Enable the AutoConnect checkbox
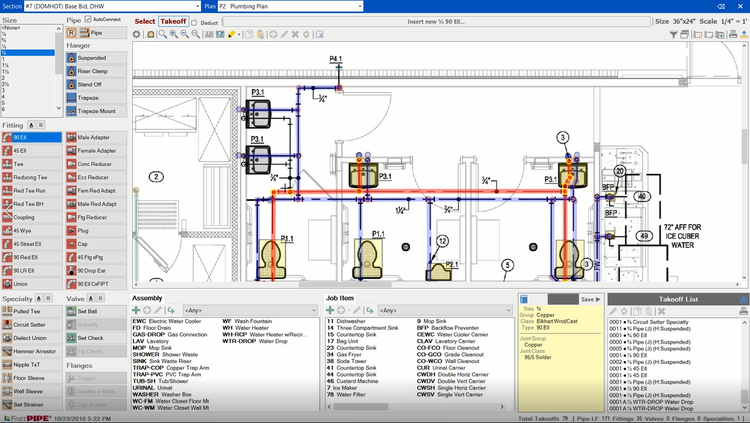750x423 pixels. coord(88,19)
